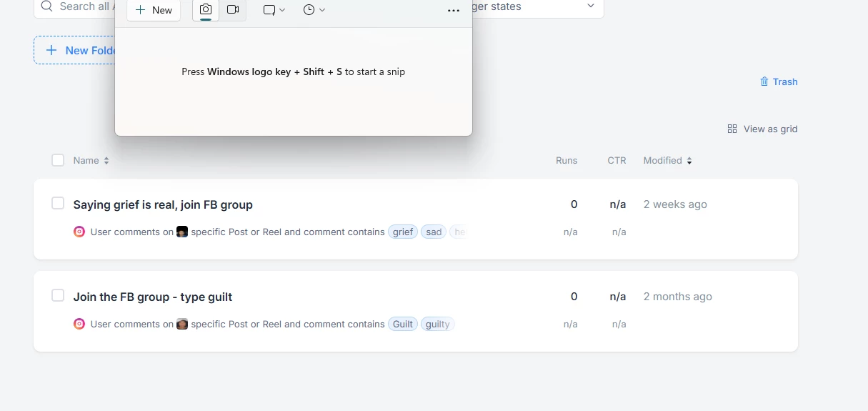Check the 'Saying grief is real' row checkbox

click(58, 204)
